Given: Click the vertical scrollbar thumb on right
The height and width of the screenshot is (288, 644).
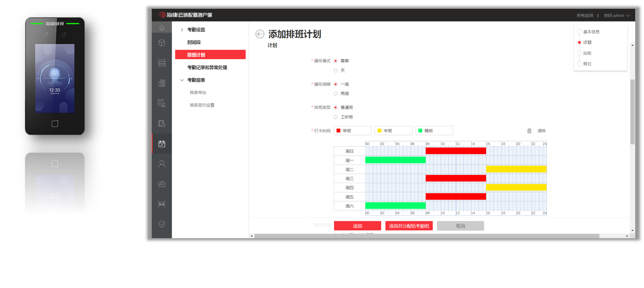Looking at the screenshot, I should click(632, 112).
